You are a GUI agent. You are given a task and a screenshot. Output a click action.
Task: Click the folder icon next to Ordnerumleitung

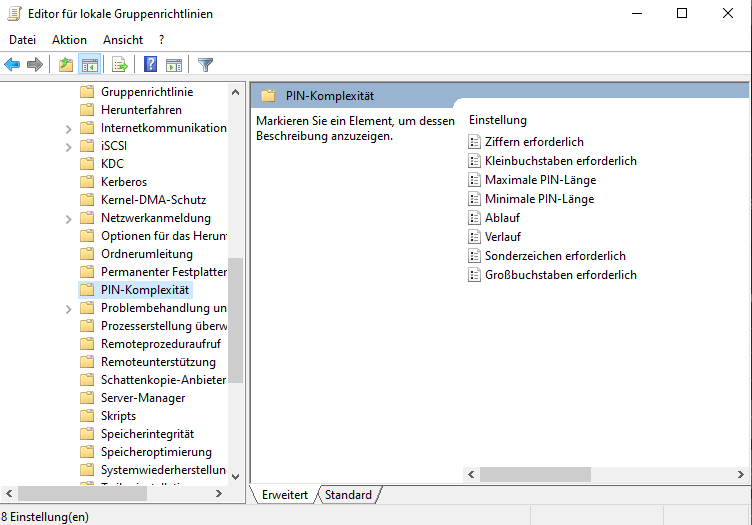pos(87,254)
